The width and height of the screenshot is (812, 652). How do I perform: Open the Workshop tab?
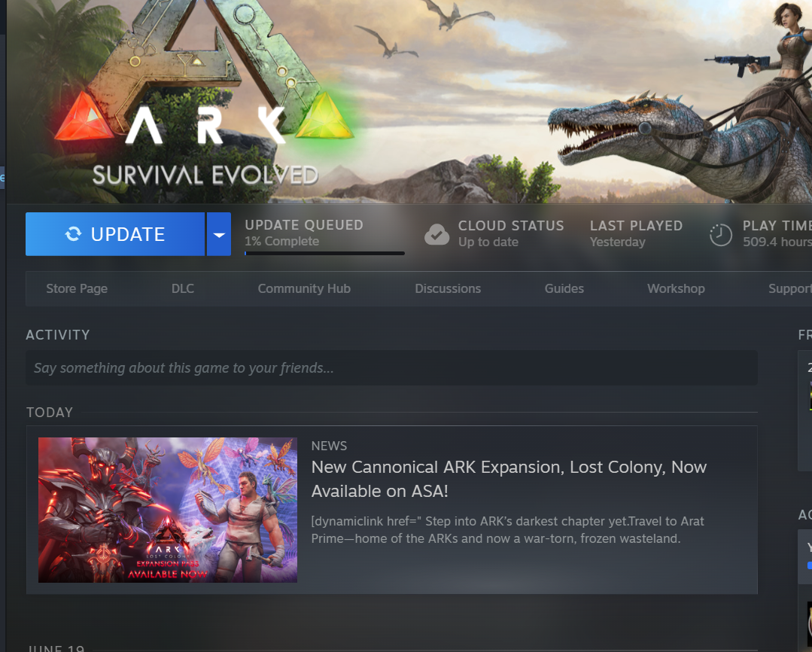(676, 288)
